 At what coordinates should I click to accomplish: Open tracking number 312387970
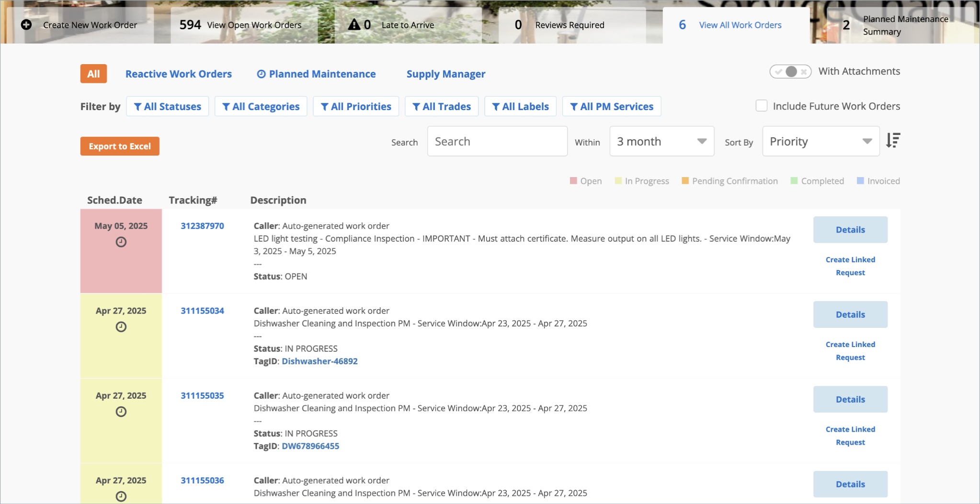click(x=202, y=225)
